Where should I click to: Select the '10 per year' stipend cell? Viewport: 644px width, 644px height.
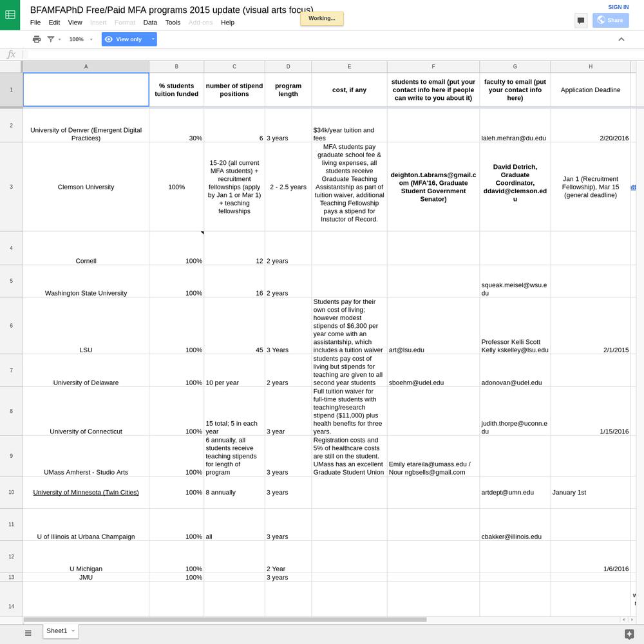pyautogui.click(x=234, y=370)
